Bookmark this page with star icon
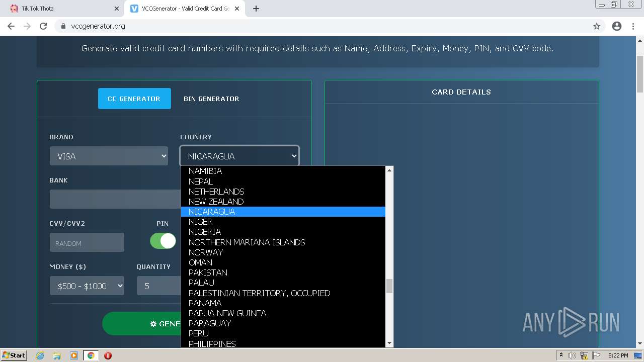The height and width of the screenshot is (362, 644). click(x=597, y=26)
